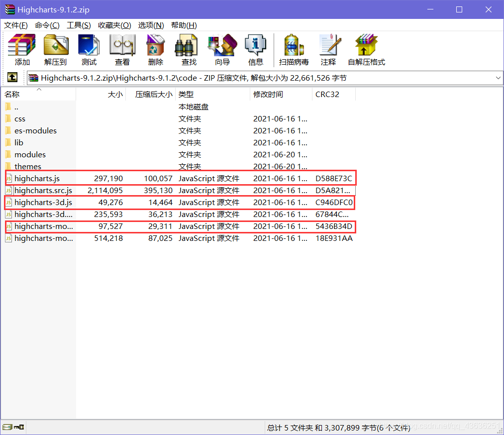Sort by 类型 column header
Image resolution: width=504 pixels, height=435 pixels.
click(212, 94)
